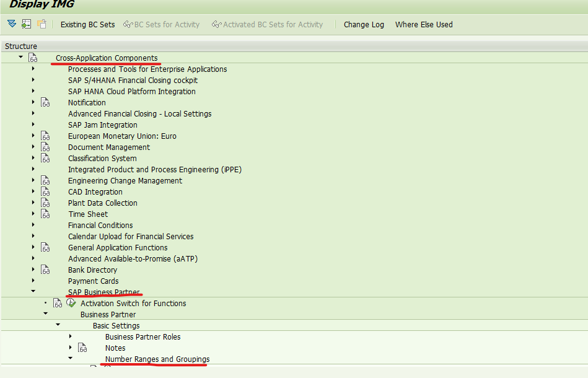This screenshot has height=378, width=588.
Task: Select the Classification System entry
Action: 102,158
